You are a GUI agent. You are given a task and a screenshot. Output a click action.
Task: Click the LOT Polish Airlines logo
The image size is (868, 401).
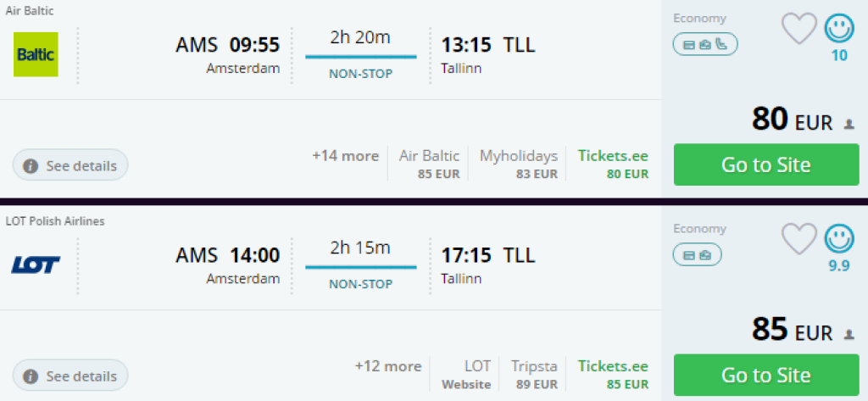coord(36,265)
